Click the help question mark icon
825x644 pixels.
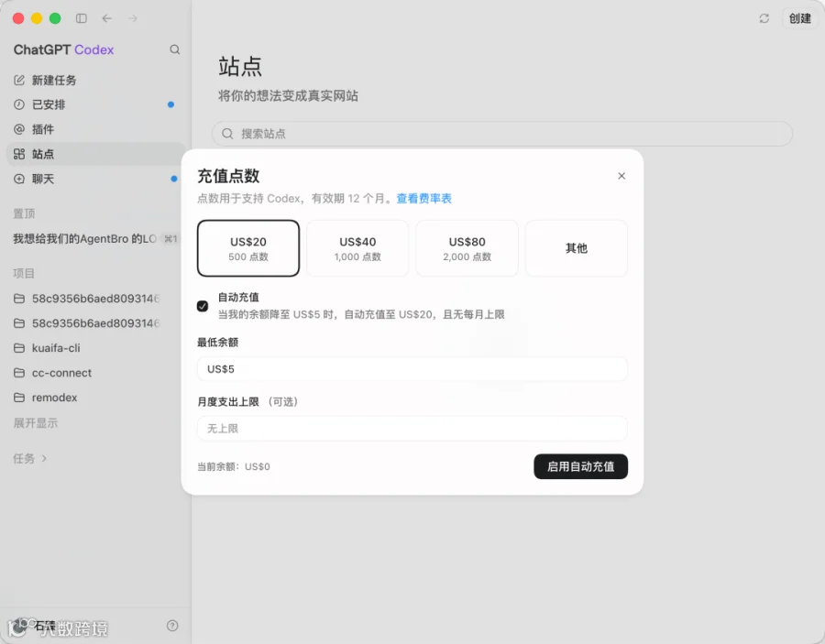[x=172, y=626]
